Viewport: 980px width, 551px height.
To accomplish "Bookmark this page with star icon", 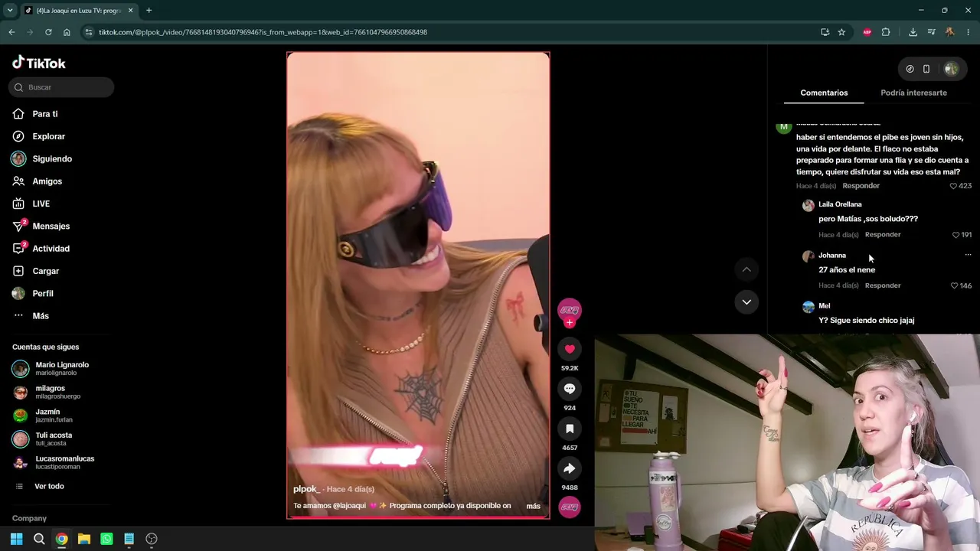I will (x=841, y=32).
